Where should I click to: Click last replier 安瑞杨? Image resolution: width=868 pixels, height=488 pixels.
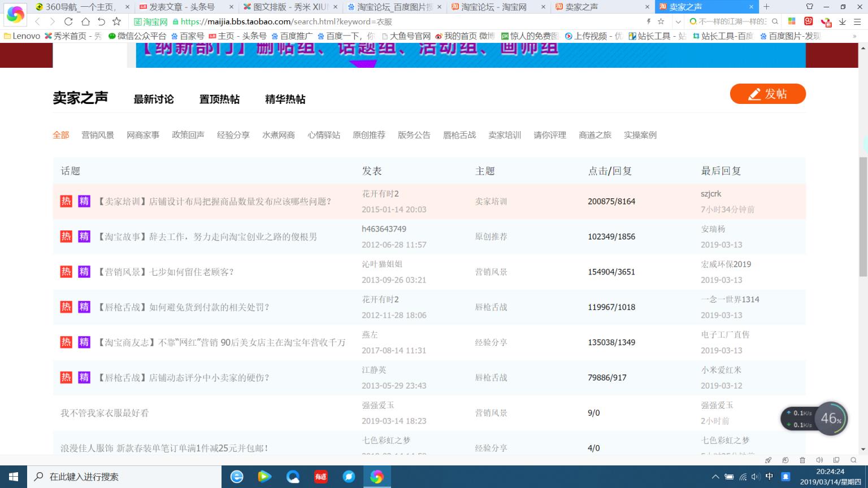click(x=713, y=229)
